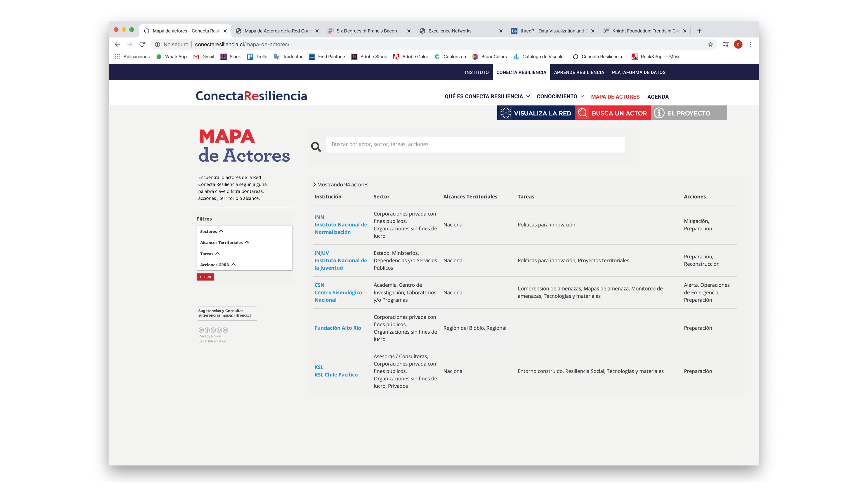Viewport: 868px width, 488px height.
Task: Open the Slack bookmark
Action: point(231,57)
